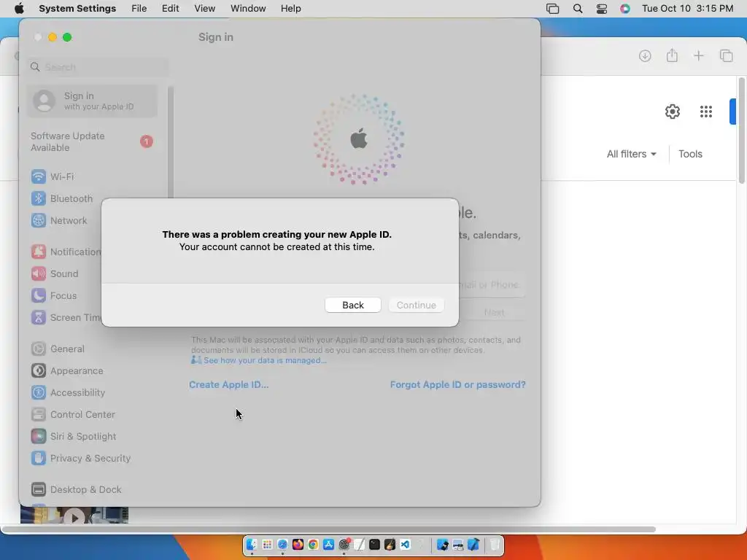Click the Network globe icon in sidebar
The height and width of the screenshot is (560, 747).
[39, 220]
